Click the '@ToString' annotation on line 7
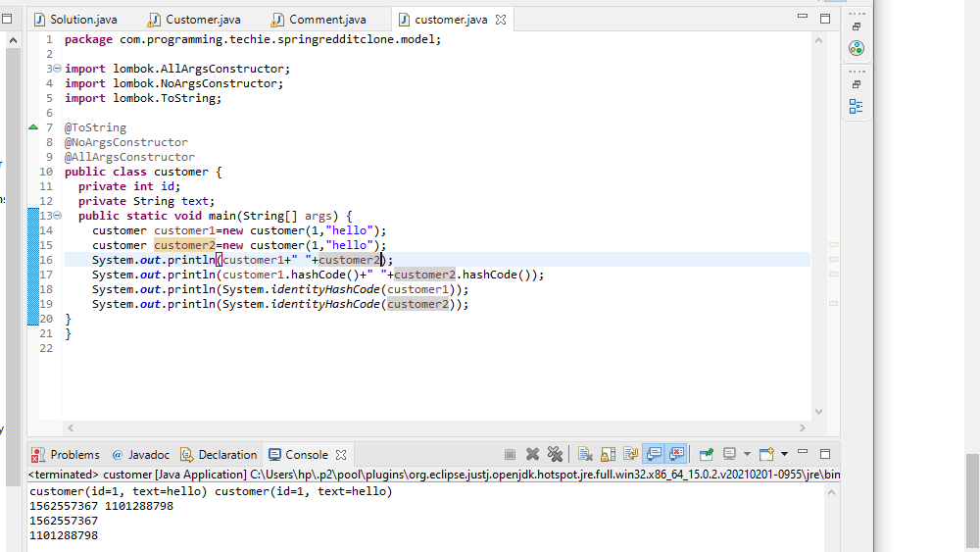The width and height of the screenshot is (980, 552). coord(95,127)
